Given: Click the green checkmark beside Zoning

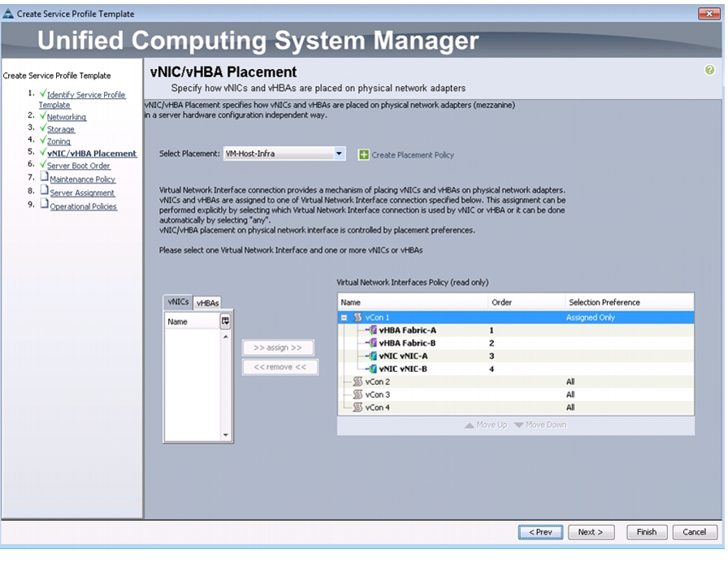Looking at the screenshot, I should (x=43, y=139).
